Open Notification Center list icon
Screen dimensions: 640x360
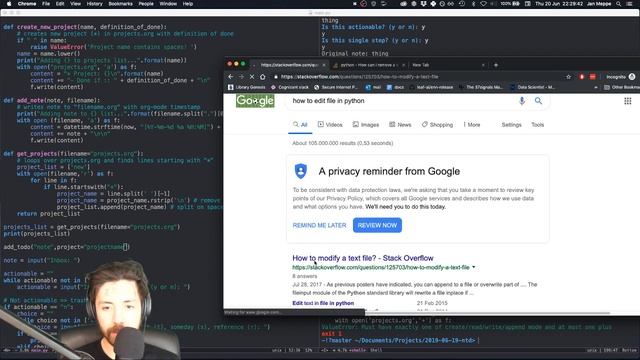point(629,4)
